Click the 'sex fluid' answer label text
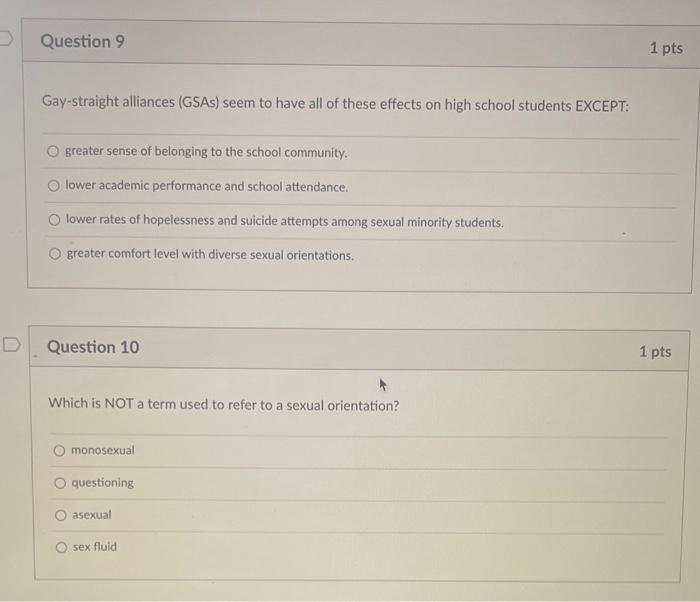Screen dimensions: 700x602 pos(95,547)
